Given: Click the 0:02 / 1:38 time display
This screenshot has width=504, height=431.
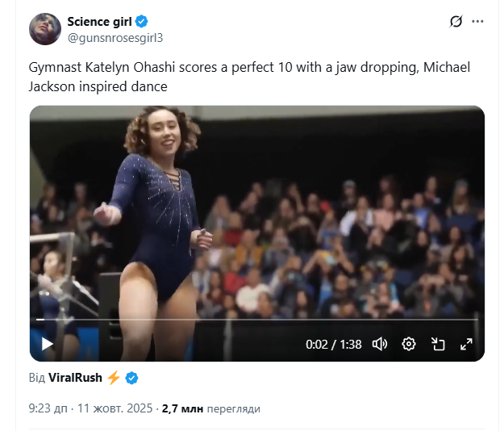Looking at the screenshot, I should pyautogui.click(x=334, y=344).
